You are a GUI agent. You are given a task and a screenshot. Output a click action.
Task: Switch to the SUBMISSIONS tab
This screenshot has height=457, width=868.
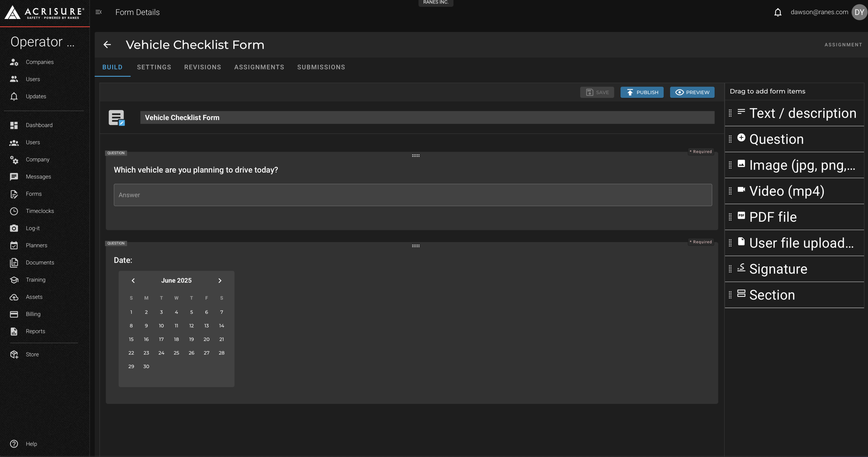321,67
